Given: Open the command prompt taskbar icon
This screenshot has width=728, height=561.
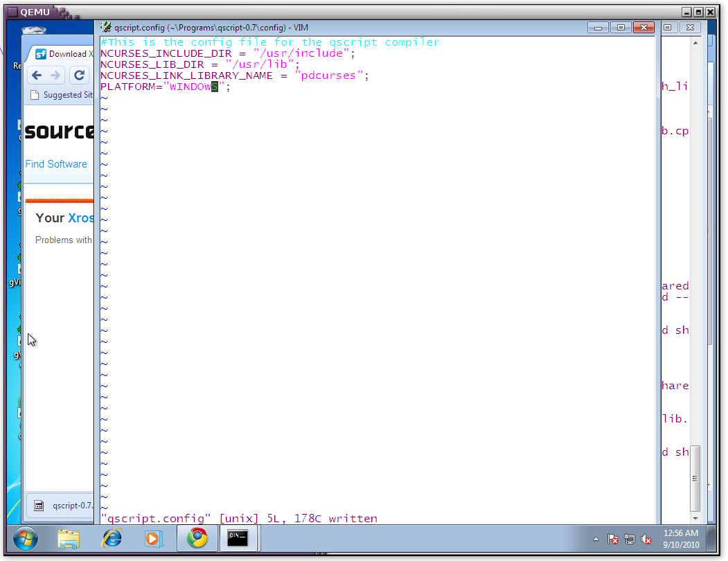Looking at the screenshot, I should click(x=239, y=538).
